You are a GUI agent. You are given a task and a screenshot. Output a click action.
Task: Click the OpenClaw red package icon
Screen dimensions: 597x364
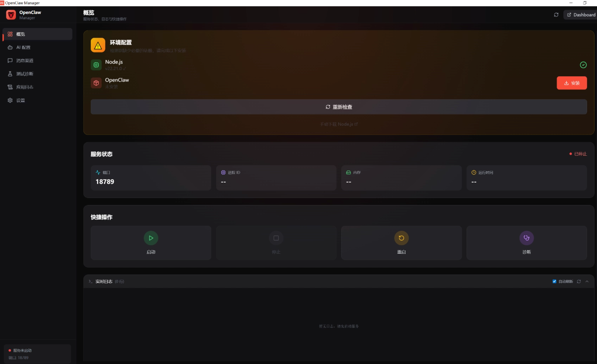96,83
